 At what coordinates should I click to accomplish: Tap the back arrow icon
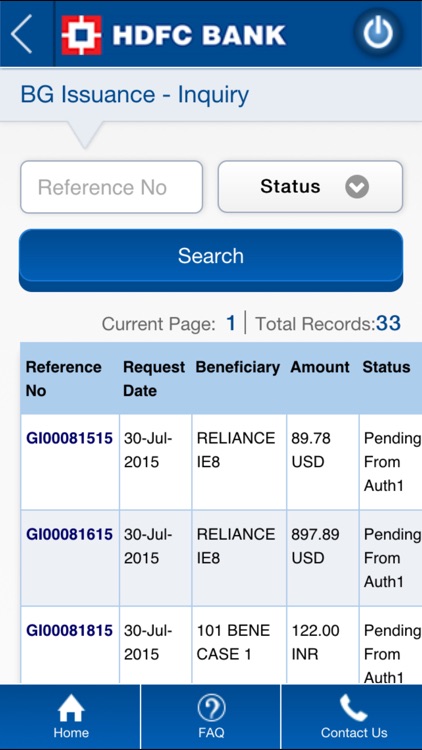tap(22, 33)
